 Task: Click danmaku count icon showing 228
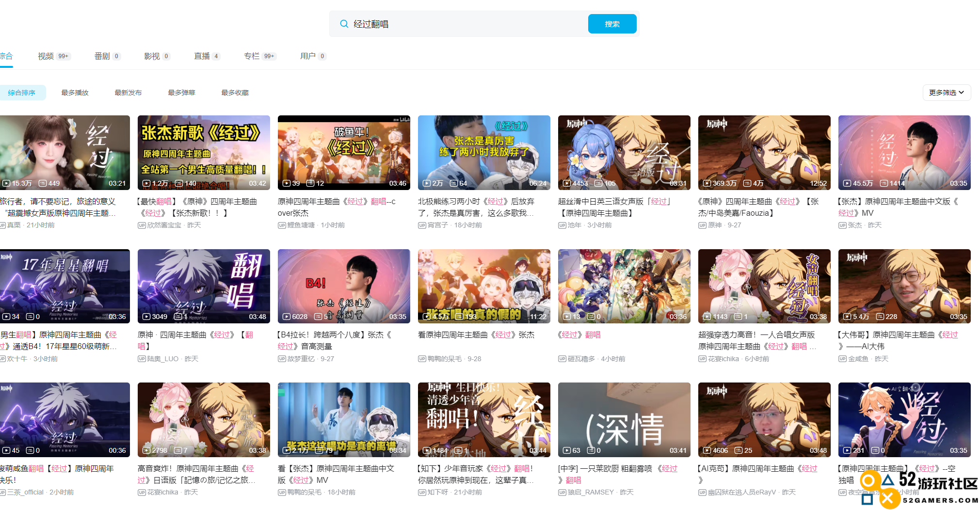pyautogui.click(x=880, y=317)
